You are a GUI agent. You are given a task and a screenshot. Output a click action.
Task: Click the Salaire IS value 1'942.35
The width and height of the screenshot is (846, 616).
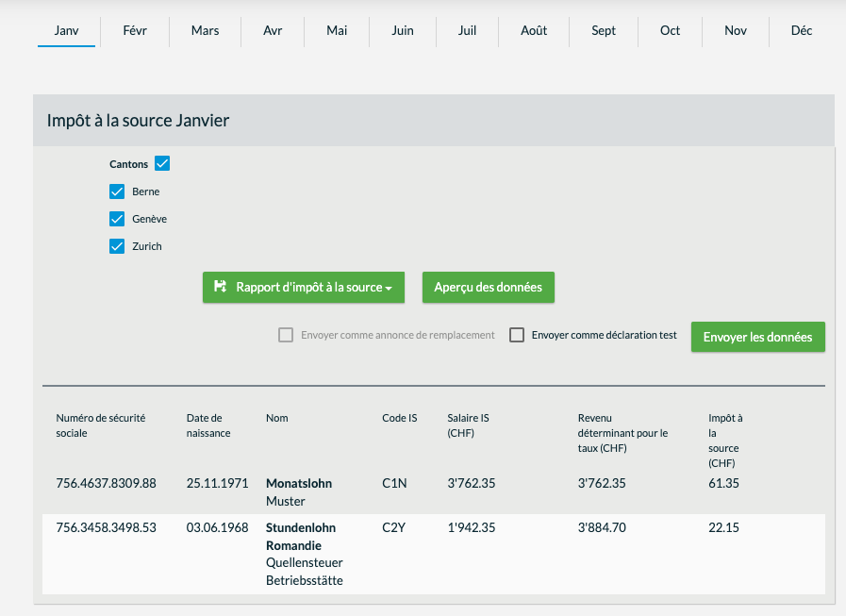472,527
